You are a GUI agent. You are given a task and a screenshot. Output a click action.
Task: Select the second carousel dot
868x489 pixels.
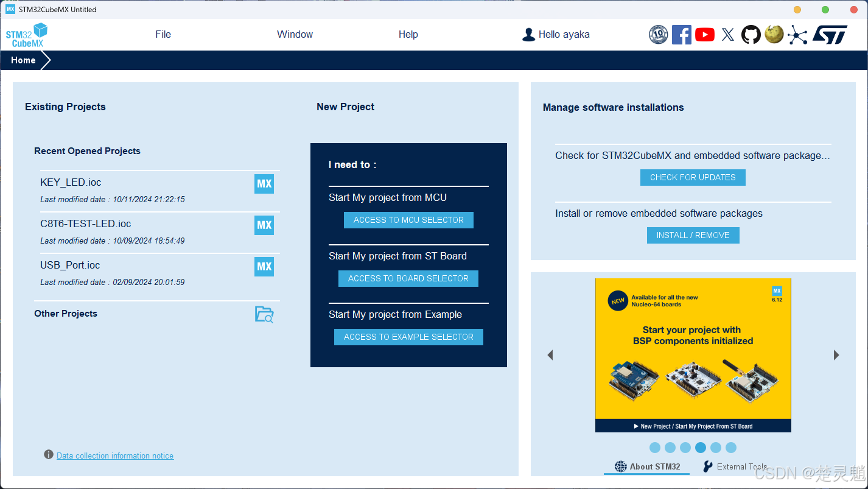click(x=670, y=448)
